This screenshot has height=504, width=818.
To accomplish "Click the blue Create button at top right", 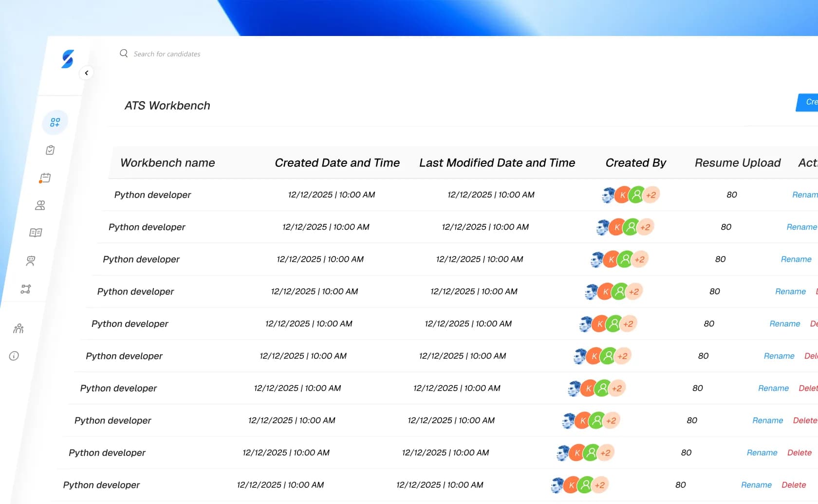I will [808, 102].
